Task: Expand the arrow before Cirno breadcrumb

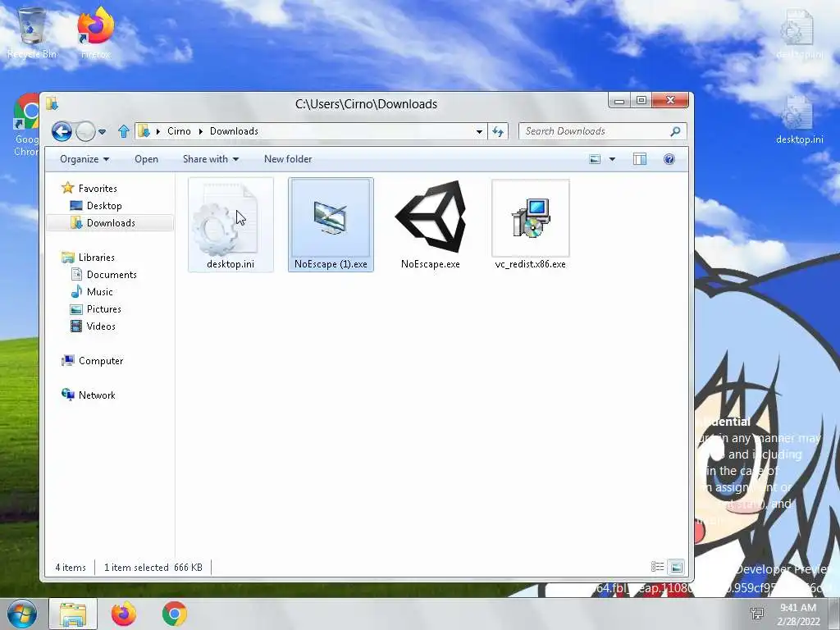Action: coord(158,132)
